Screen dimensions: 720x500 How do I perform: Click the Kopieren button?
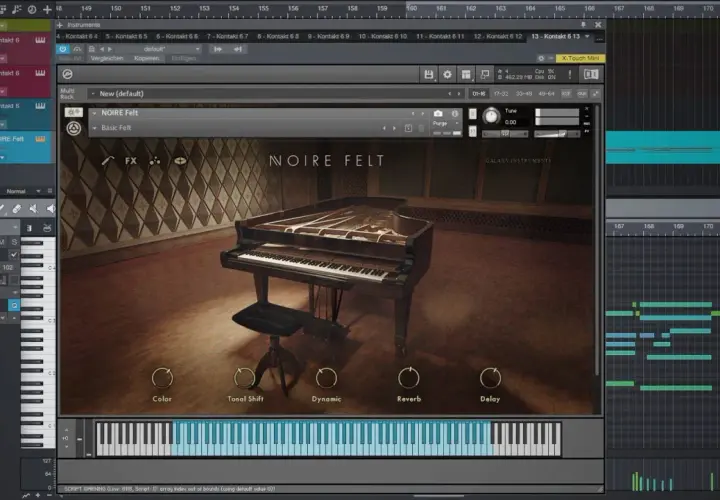(x=147, y=58)
